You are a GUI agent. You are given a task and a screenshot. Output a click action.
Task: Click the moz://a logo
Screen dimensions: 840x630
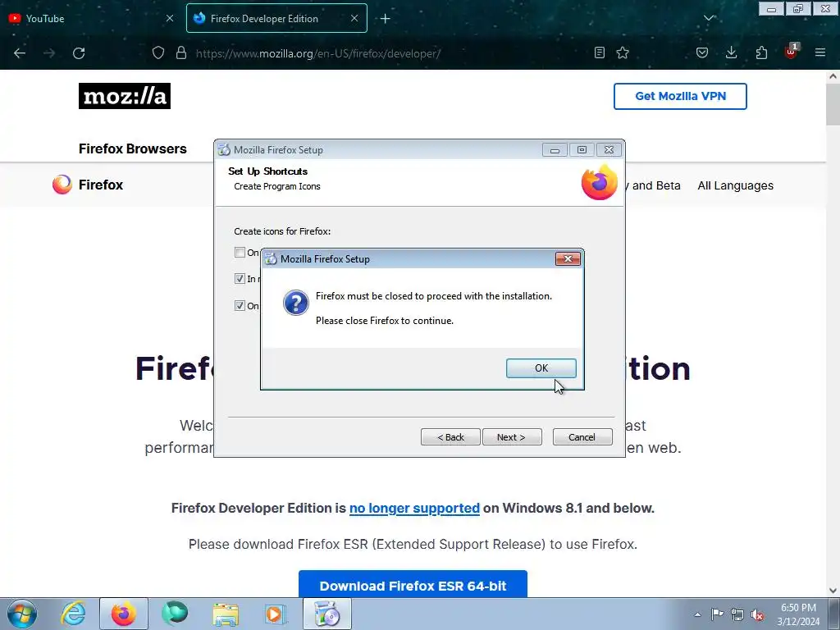click(x=125, y=96)
